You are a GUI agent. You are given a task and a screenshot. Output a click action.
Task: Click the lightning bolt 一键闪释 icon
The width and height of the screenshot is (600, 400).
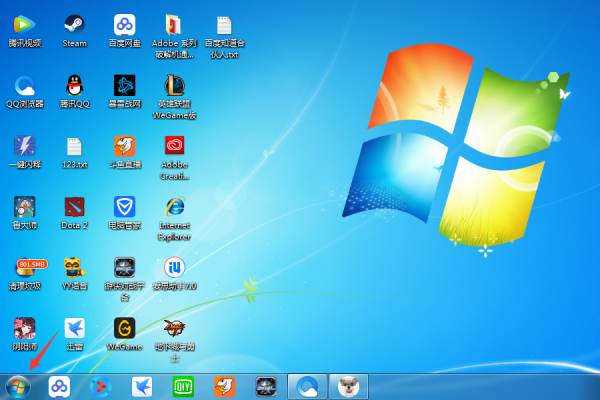point(24,146)
